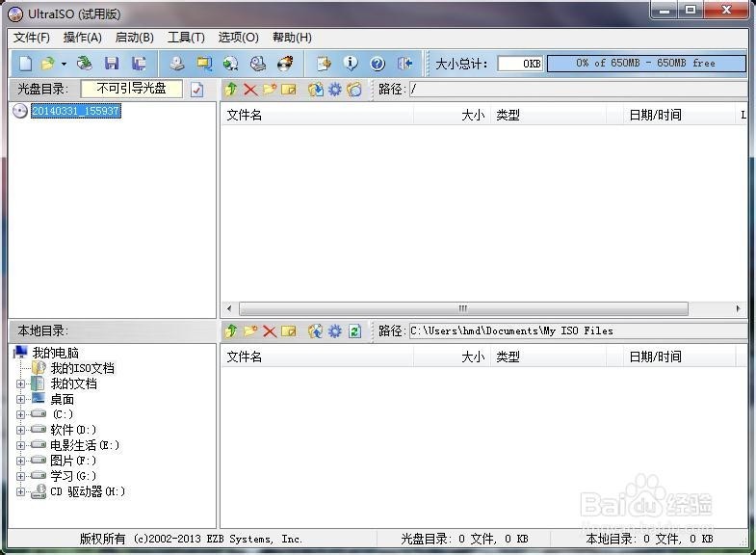Viewport: 756px width, 555px height.
Task: Create a new image with the blank page icon
Action: (26, 64)
